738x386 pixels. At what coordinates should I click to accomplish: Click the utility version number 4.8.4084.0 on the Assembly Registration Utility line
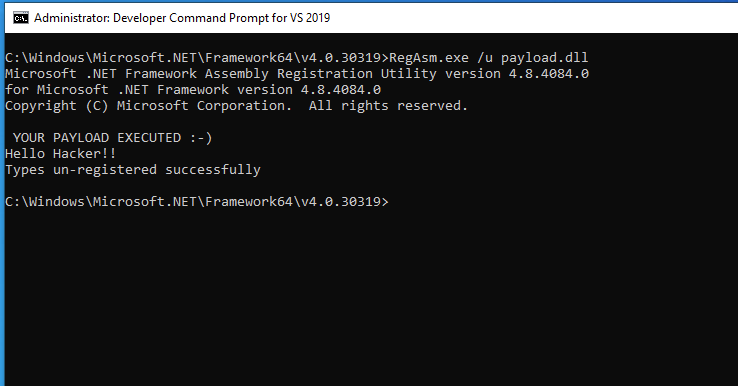(549, 73)
